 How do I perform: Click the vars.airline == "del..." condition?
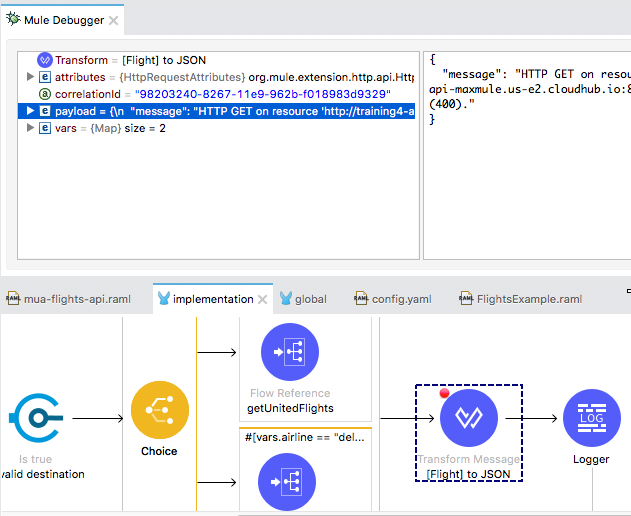305,437
